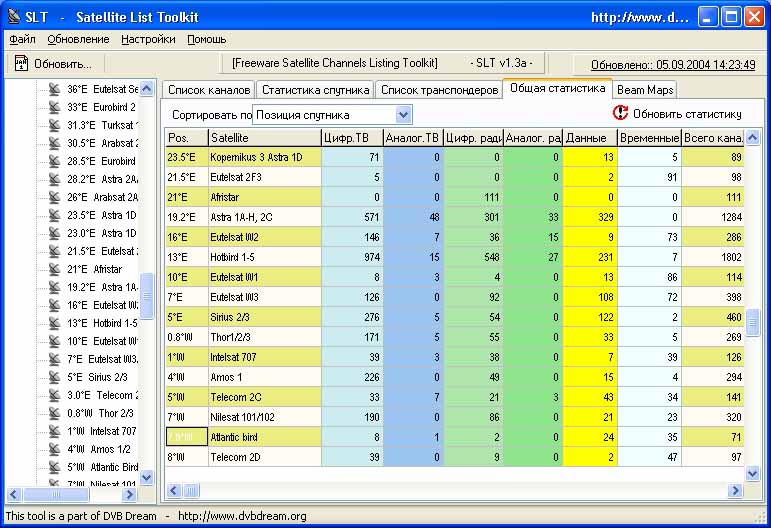Open the Beam Maps tab

[x=645, y=90]
